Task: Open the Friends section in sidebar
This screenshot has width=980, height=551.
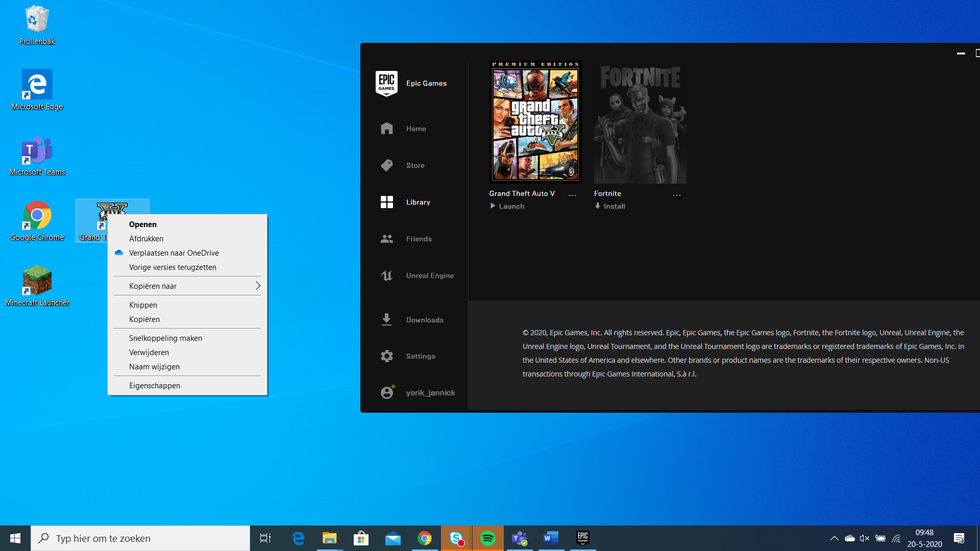Action: pyautogui.click(x=419, y=239)
